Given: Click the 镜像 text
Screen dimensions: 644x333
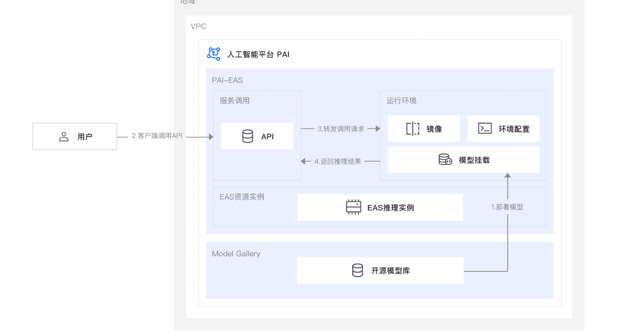Looking at the screenshot, I should (x=435, y=129).
